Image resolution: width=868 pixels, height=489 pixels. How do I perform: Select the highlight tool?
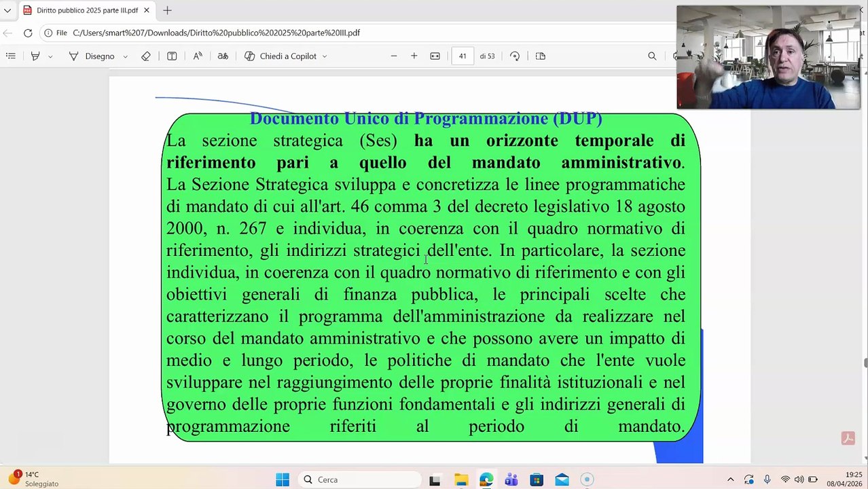pyautogui.click(x=35, y=56)
